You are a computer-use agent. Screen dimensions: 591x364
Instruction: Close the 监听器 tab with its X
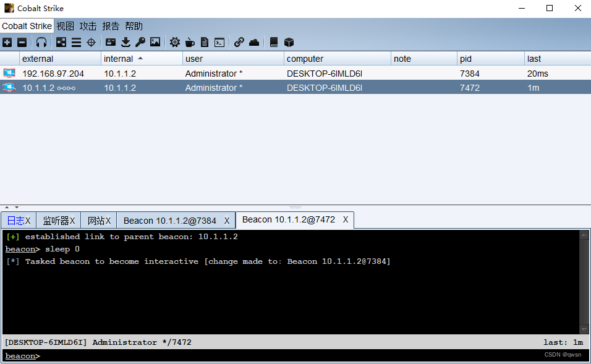click(x=72, y=221)
